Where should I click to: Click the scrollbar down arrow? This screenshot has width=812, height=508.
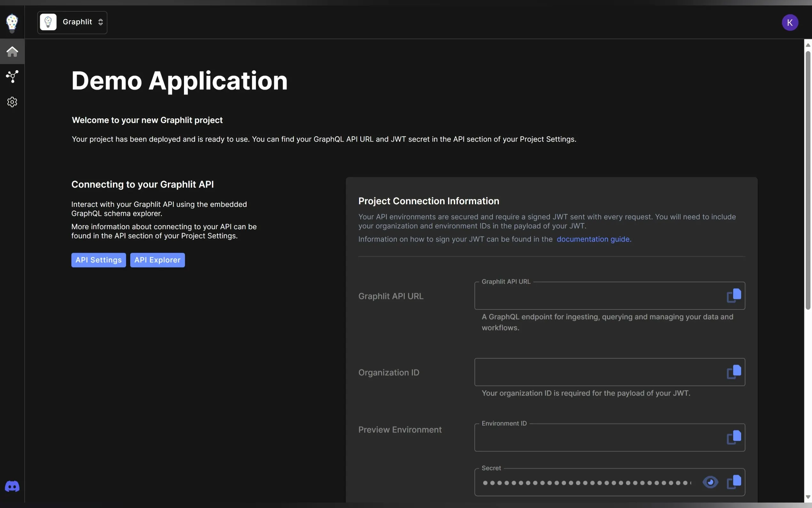(808, 497)
